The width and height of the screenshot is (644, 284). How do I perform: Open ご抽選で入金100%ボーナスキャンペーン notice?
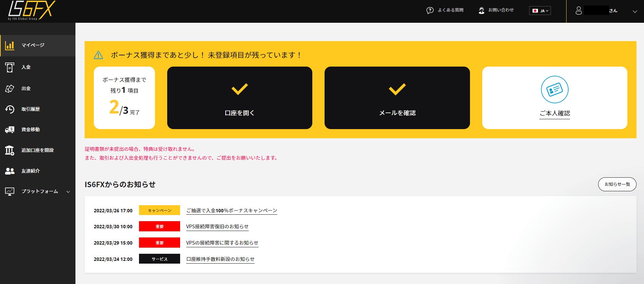tap(232, 211)
